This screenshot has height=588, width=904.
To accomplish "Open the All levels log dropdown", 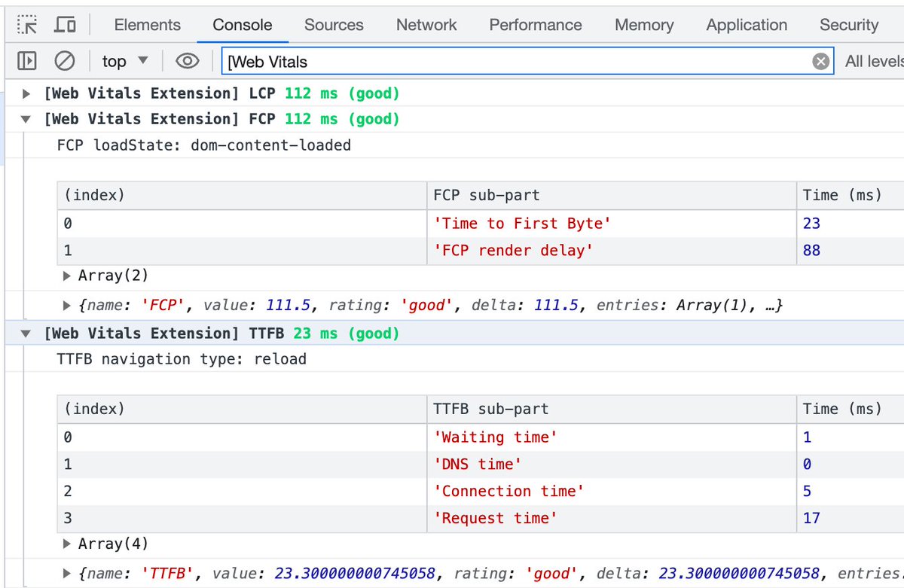I will coord(874,61).
